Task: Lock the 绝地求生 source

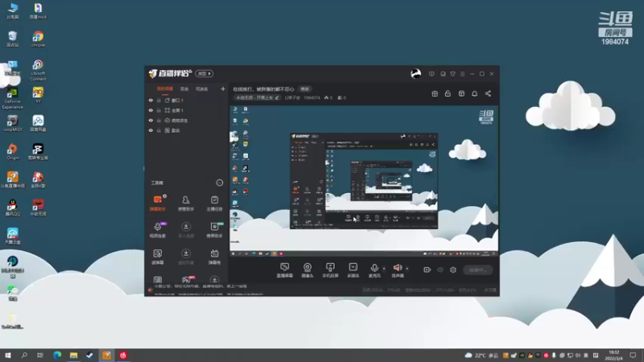Action: [159, 121]
